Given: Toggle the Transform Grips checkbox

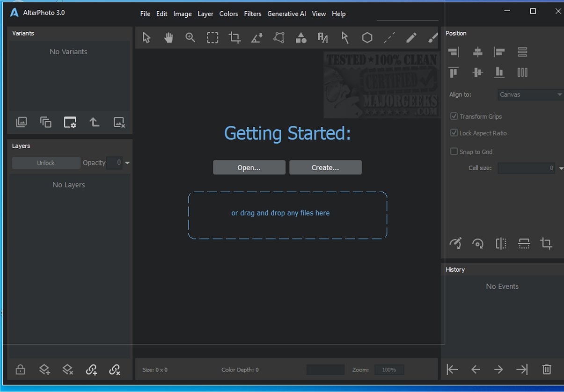Looking at the screenshot, I should coord(454,116).
